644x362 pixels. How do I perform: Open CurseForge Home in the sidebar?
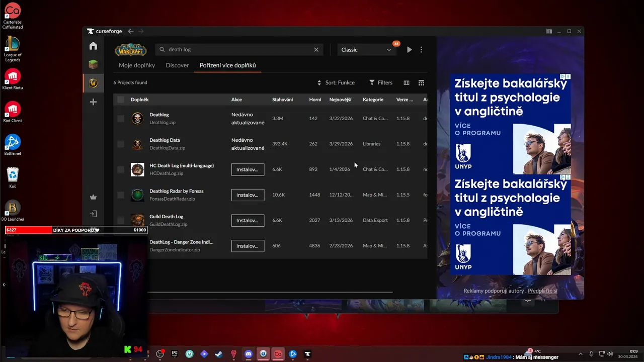[x=93, y=46]
